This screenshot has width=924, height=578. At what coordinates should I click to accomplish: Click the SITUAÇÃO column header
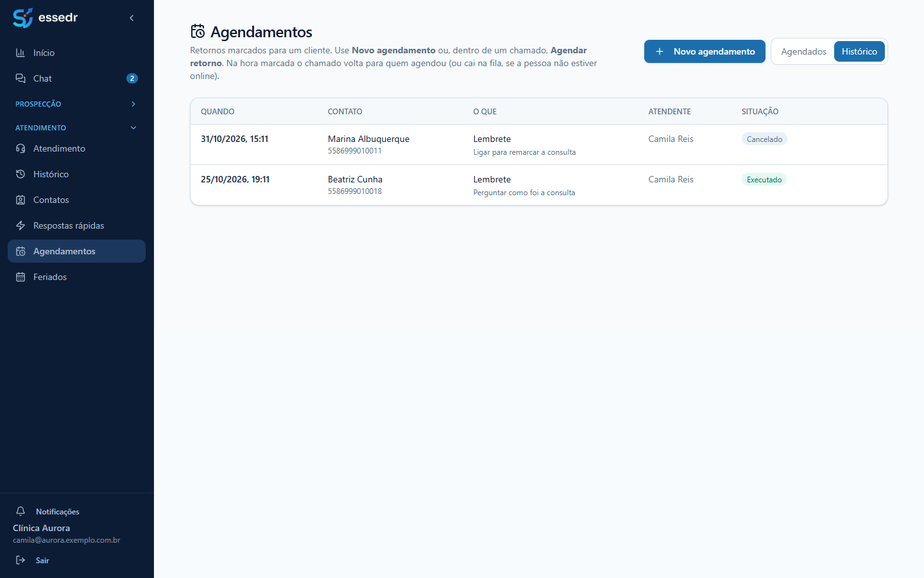(760, 111)
